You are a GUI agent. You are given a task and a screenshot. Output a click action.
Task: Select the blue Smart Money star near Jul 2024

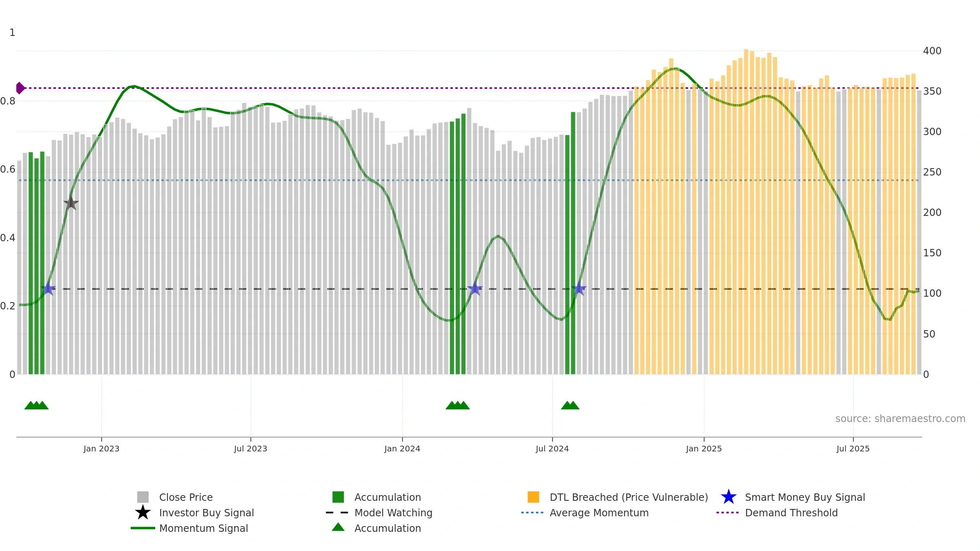pyautogui.click(x=579, y=289)
